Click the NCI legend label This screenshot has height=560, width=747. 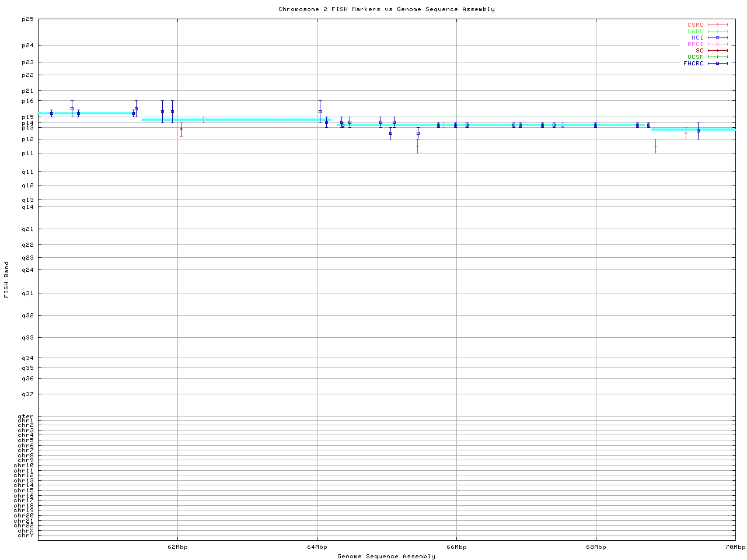pyautogui.click(x=697, y=38)
